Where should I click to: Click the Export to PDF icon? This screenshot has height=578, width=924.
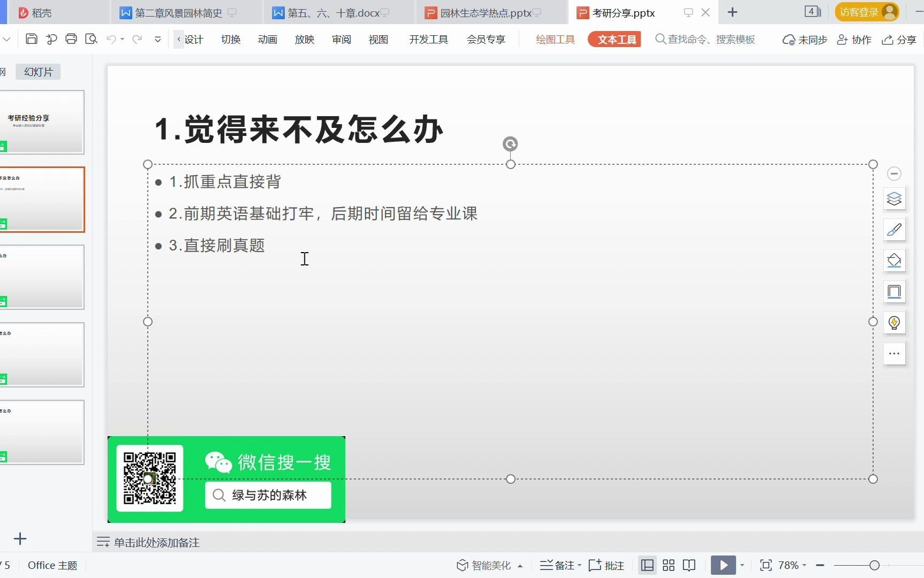pos(51,39)
